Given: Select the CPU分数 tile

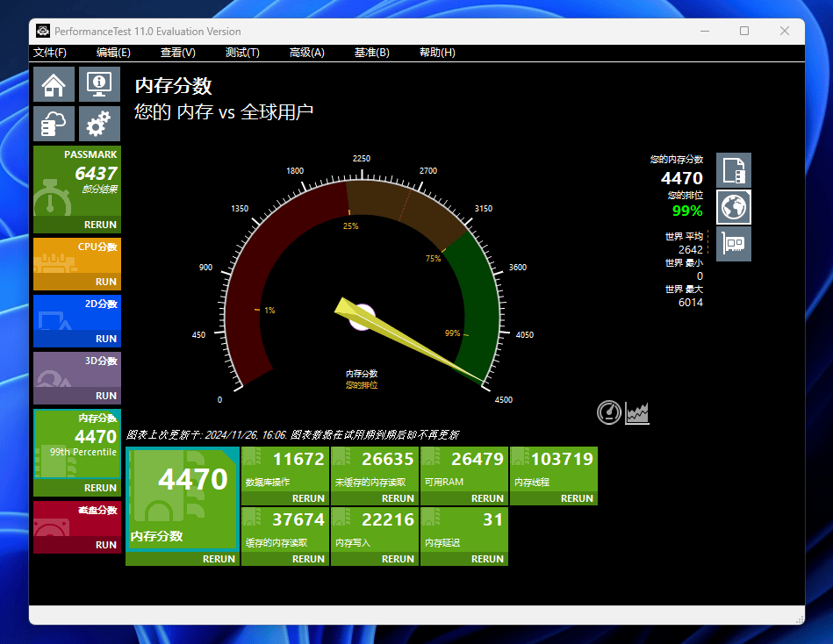Looking at the screenshot, I should [x=77, y=256].
